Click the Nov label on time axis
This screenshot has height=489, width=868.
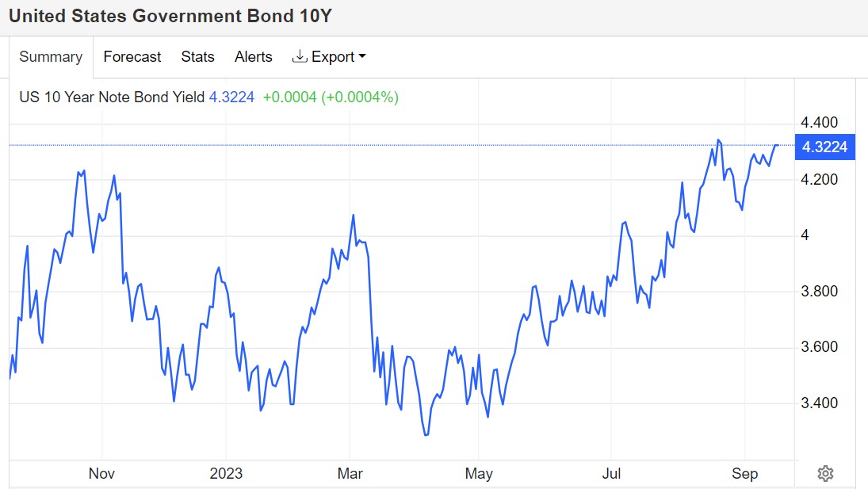[x=101, y=473]
